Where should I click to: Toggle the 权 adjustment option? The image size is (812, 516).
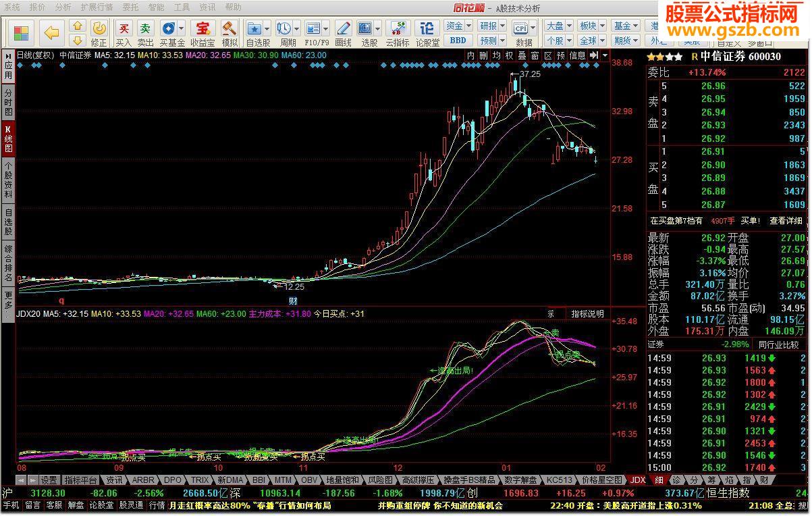click(509, 55)
